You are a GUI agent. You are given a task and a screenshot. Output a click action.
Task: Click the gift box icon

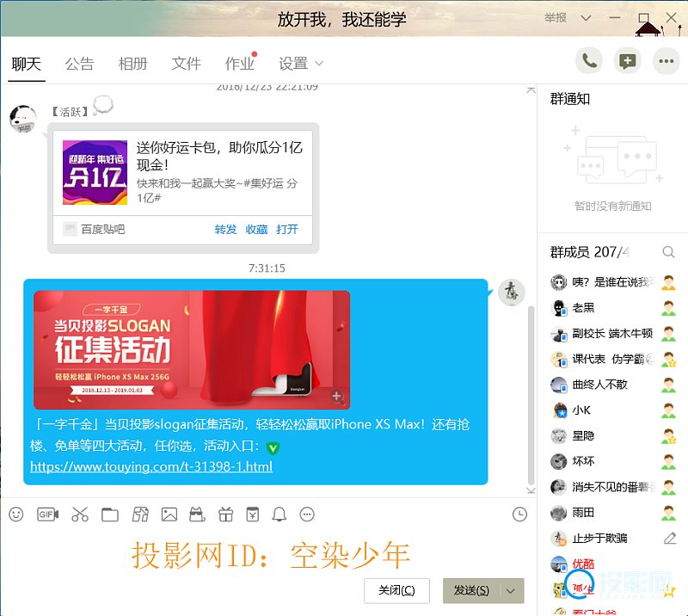coord(226,514)
